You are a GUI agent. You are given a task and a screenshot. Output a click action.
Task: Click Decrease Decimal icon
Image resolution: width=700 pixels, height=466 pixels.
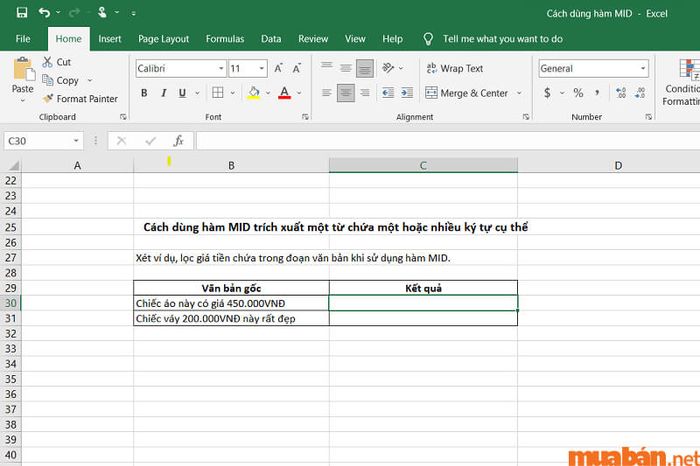pos(640,93)
